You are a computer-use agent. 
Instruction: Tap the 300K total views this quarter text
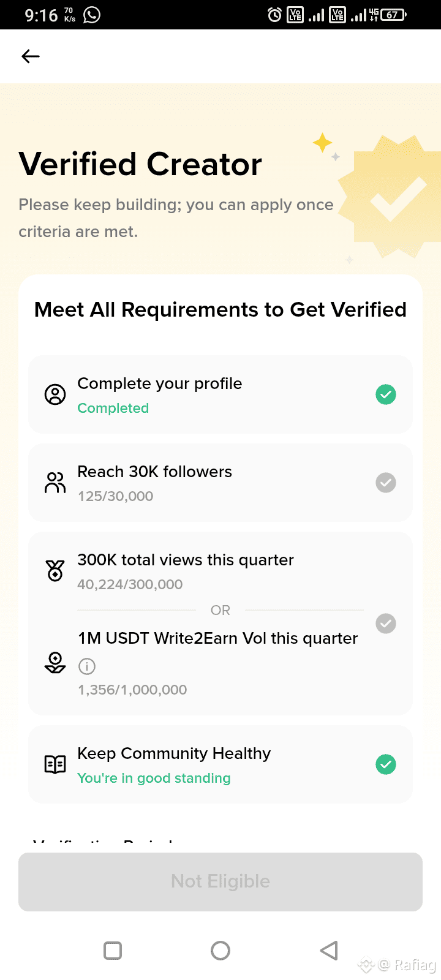[x=186, y=560]
